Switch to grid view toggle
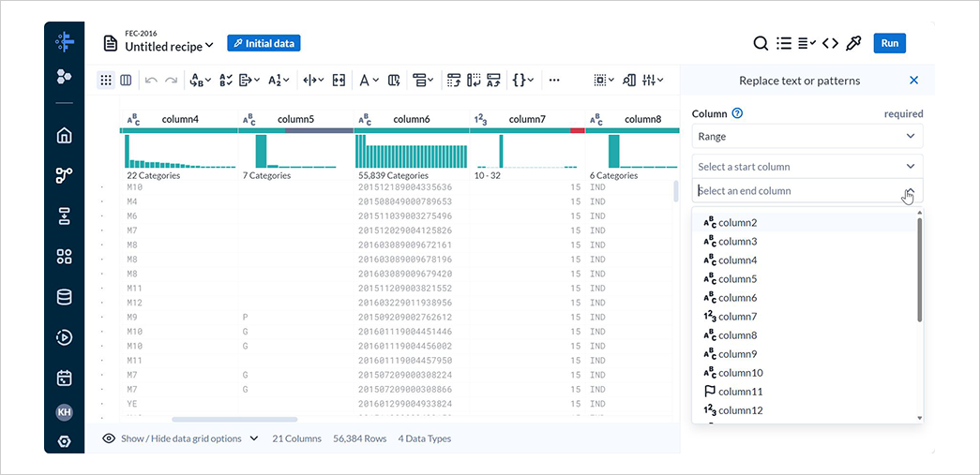The height and width of the screenshot is (475, 980). tap(106, 80)
